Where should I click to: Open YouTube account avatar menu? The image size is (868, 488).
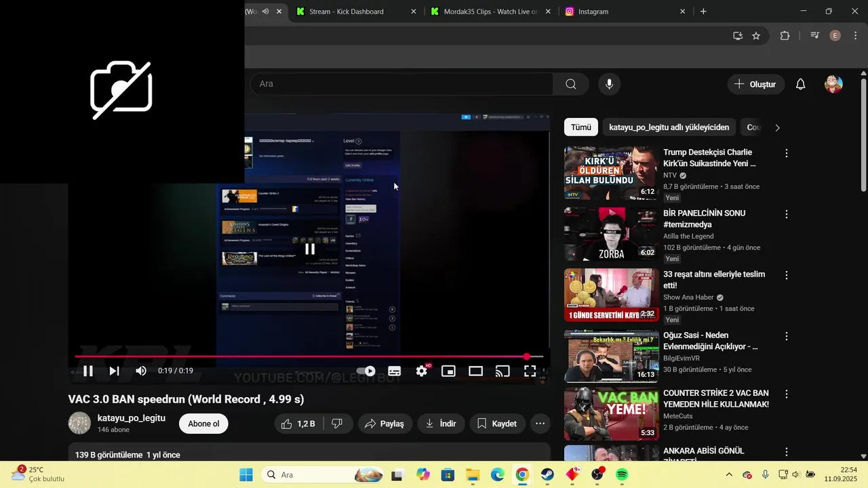[x=833, y=84]
